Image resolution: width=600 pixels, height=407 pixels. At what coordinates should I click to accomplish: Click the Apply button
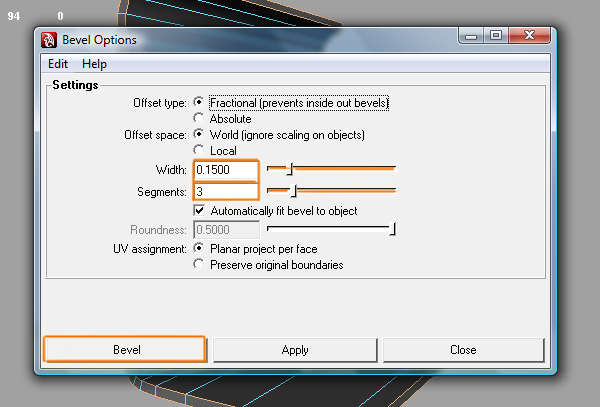pyautogui.click(x=295, y=350)
